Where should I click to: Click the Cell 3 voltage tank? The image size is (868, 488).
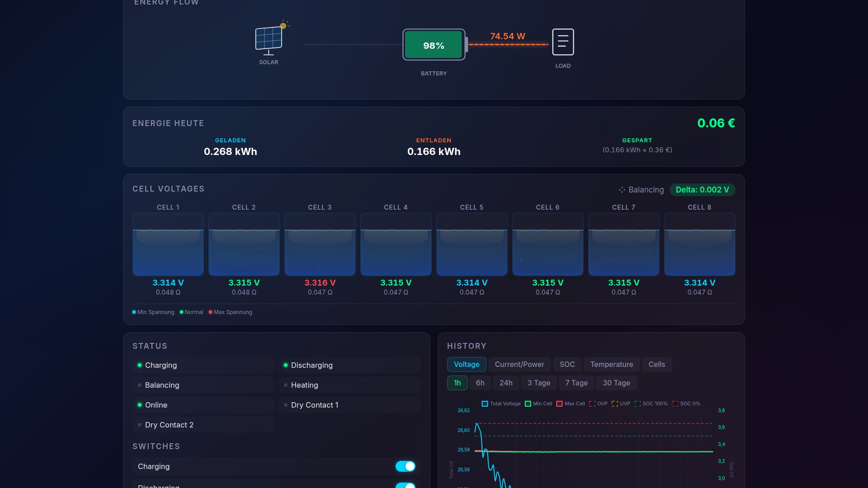click(320, 244)
